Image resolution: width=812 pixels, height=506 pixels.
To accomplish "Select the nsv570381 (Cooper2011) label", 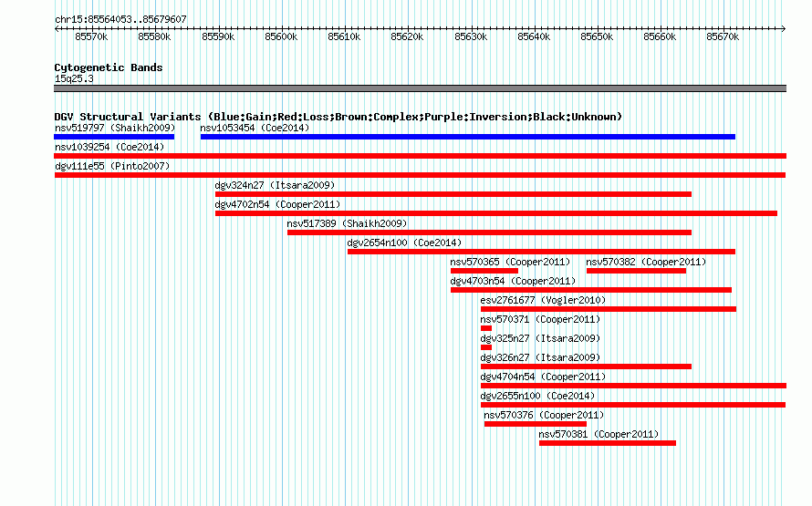I will click(599, 434).
